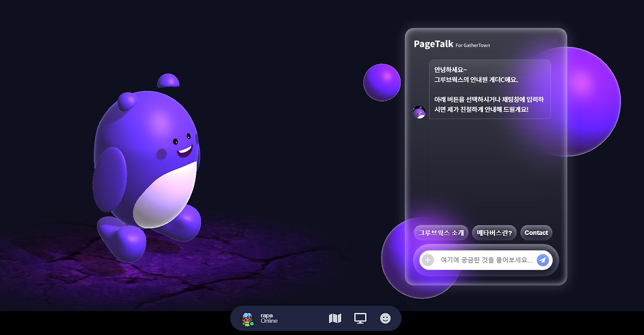This screenshot has height=335, width=644.
Task: Start screen sharing via monitor icon
Action: [360, 318]
